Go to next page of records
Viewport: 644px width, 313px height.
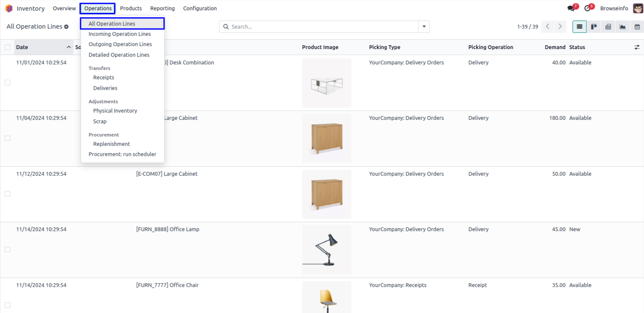point(560,26)
